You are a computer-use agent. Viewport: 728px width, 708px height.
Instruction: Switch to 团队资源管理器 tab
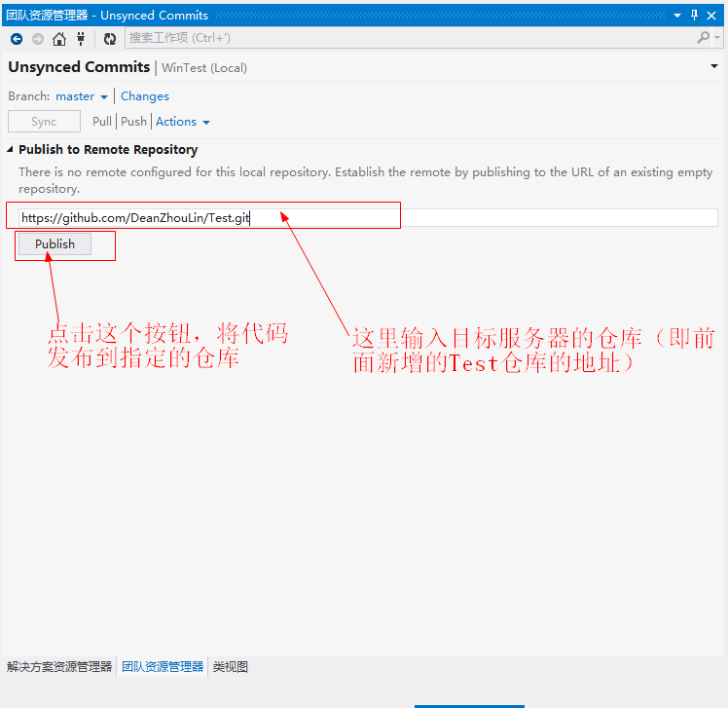(x=163, y=667)
